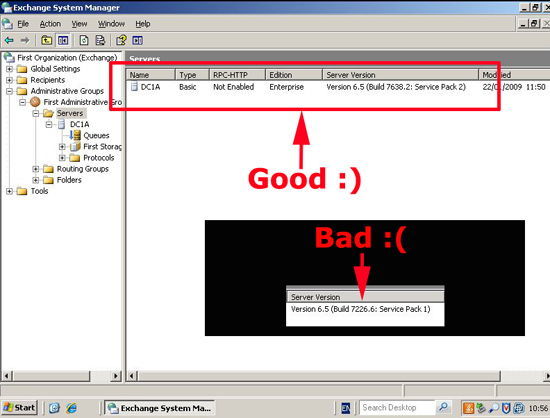
Task: Click the Exchange System Manager taskbar button
Action: (x=160, y=408)
